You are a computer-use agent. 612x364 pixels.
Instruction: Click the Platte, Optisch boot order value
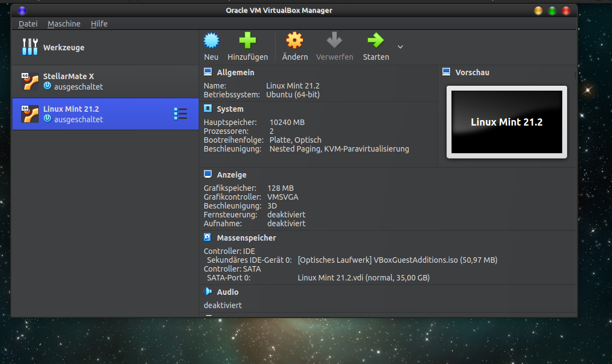[x=295, y=140]
